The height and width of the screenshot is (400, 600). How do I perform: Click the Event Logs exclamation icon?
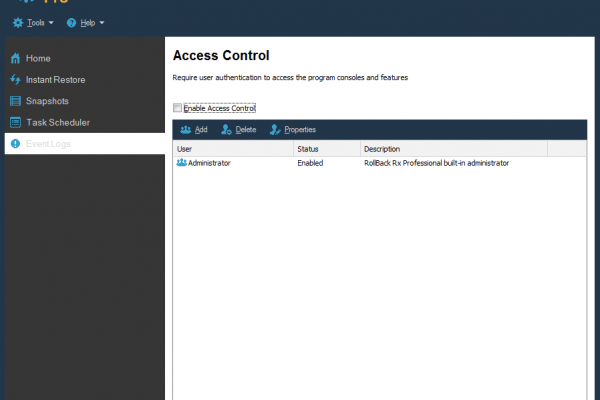(15, 144)
